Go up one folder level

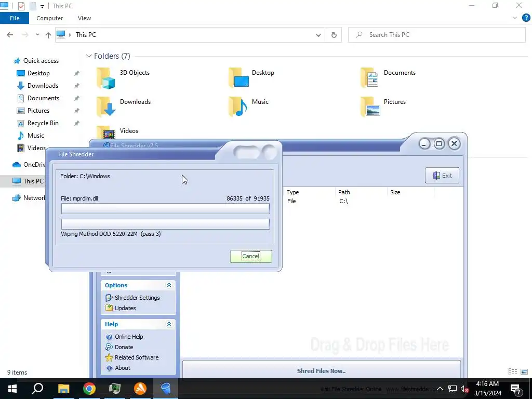click(x=48, y=35)
